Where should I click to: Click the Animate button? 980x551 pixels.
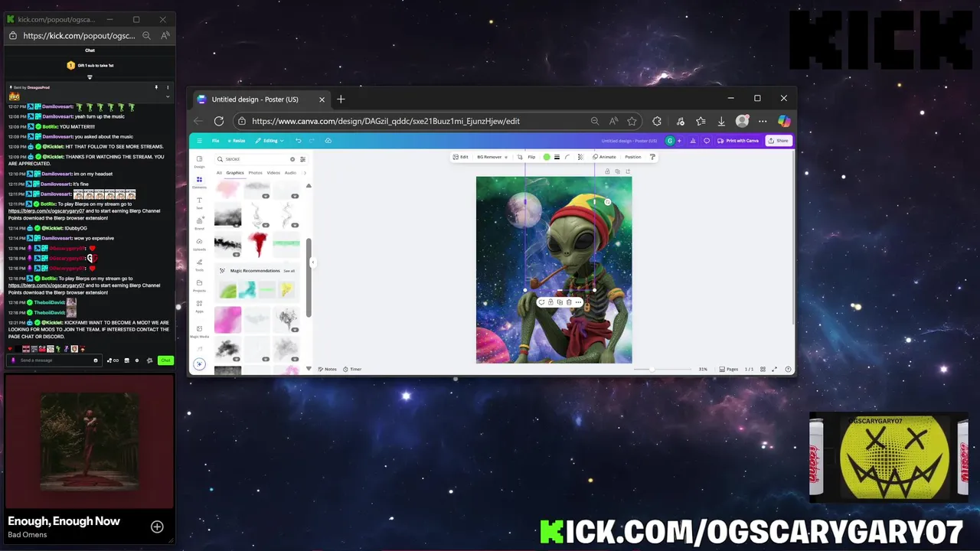click(x=604, y=157)
